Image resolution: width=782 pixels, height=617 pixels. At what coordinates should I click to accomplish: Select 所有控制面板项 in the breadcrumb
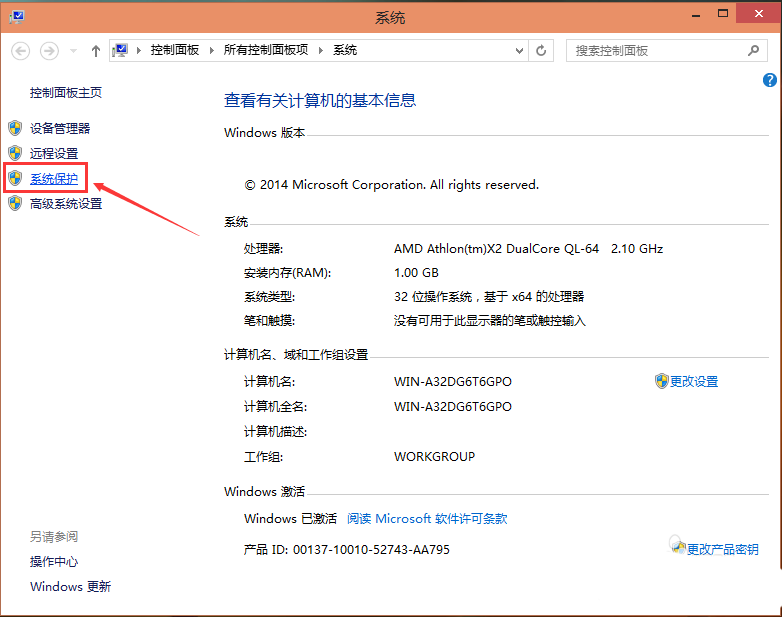click(x=266, y=50)
